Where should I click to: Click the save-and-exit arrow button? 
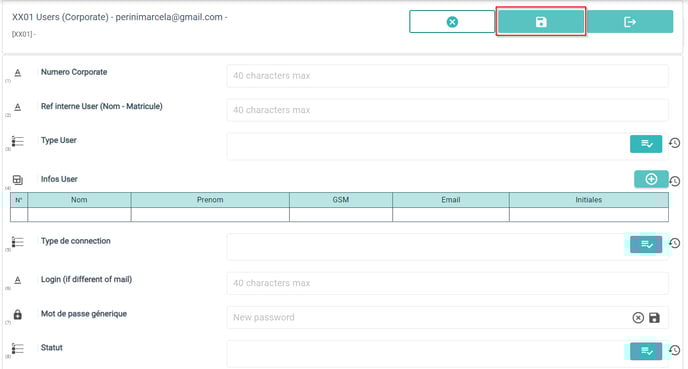point(630,22)
